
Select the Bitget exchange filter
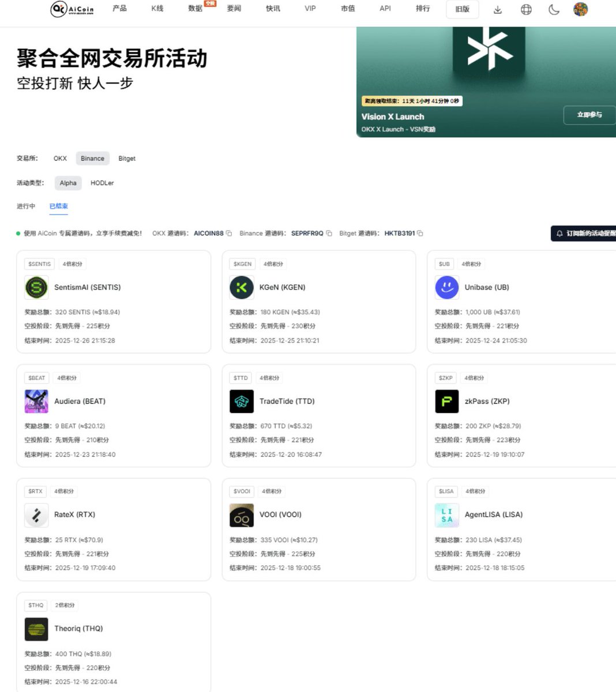tap(127, 158)
